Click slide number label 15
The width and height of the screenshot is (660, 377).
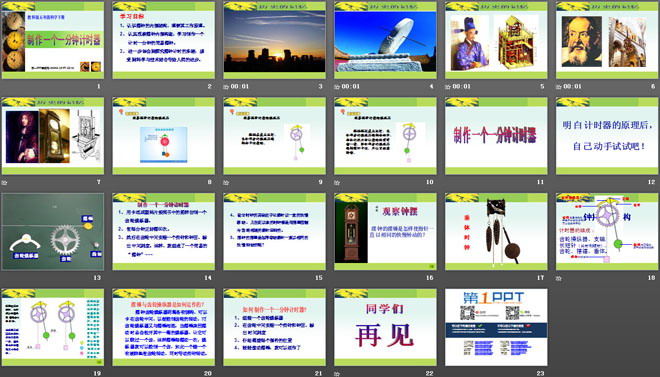[319, 278]
